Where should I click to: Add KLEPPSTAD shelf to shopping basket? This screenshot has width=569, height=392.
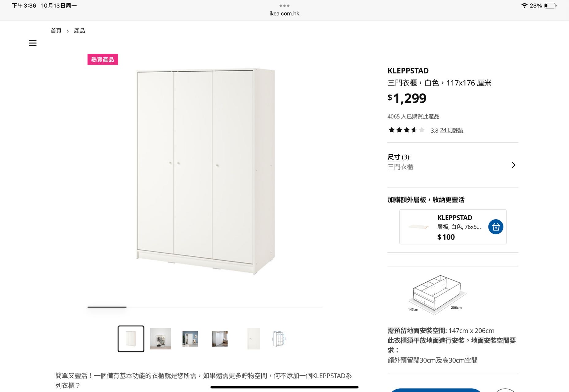pos(495,227)
